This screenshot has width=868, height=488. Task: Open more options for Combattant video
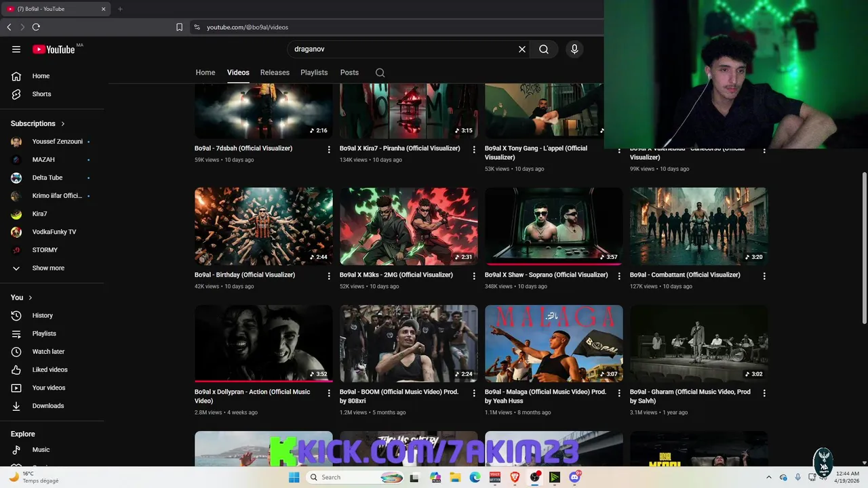pyautogui.click(x=764, y=276)
